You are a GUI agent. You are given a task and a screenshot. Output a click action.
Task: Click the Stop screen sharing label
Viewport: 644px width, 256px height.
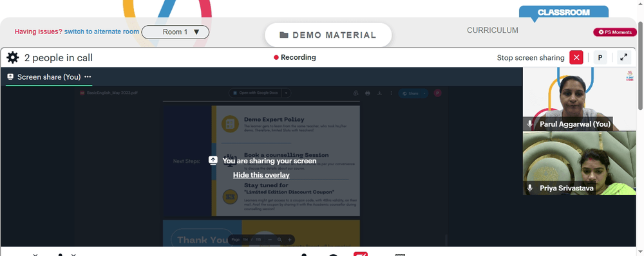531,58
